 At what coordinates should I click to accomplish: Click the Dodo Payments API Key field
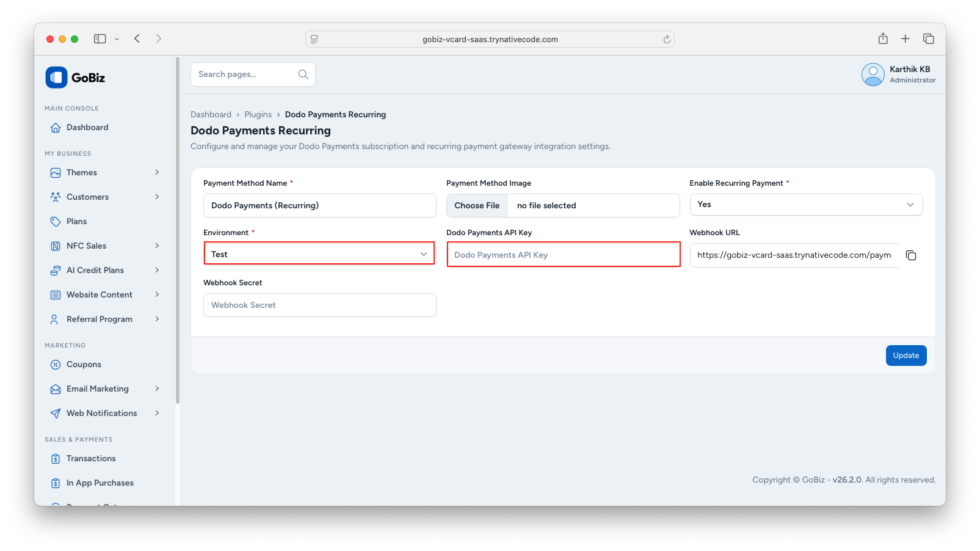tap(564, 255)
